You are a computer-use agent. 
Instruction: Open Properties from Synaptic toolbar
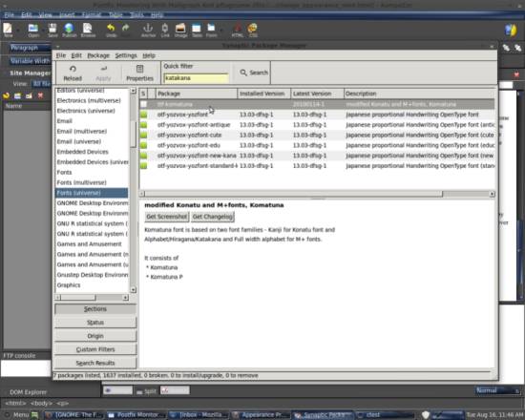(x=139, y=73)
